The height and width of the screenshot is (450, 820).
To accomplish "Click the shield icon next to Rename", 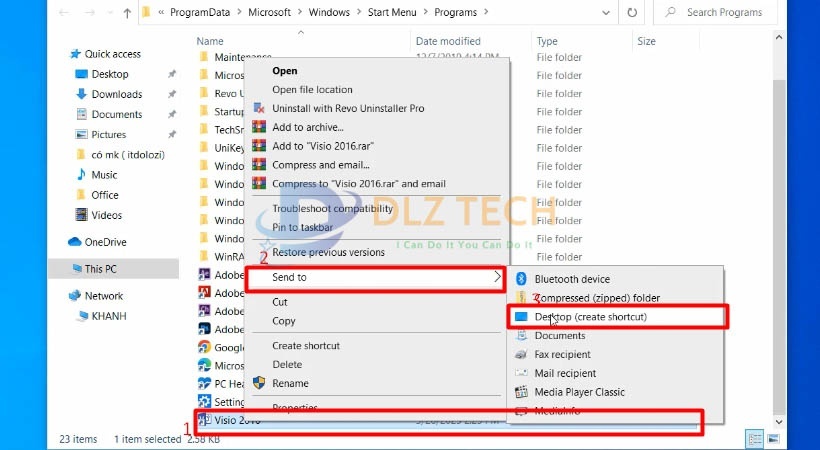I will coord(259,383).
